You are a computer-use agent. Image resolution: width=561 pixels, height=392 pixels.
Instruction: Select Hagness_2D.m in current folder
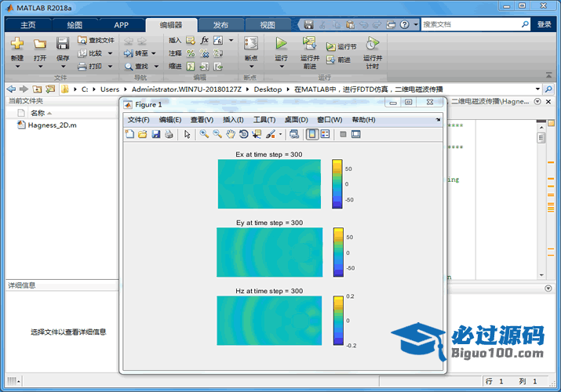[x=53, y=125]
